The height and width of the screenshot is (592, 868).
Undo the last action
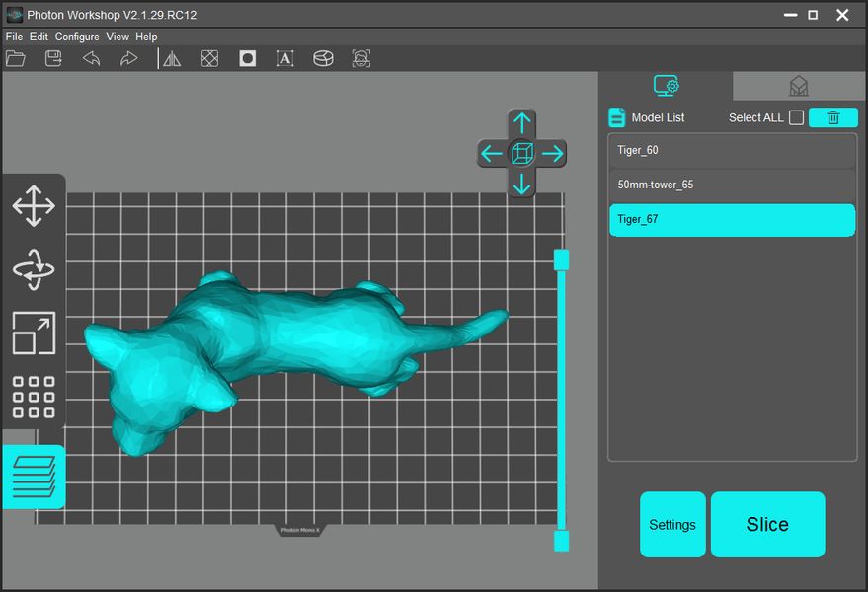(91, 59)
